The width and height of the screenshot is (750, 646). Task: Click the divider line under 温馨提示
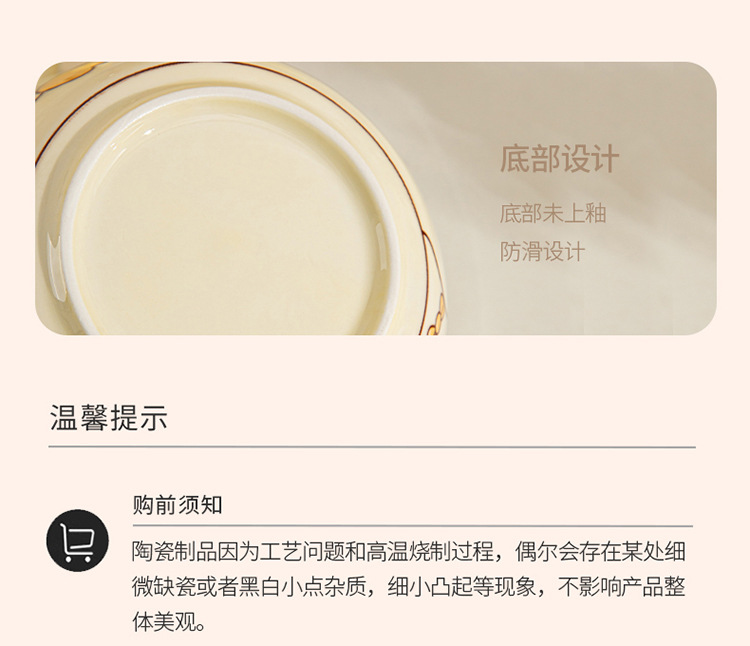click(372, 448)
